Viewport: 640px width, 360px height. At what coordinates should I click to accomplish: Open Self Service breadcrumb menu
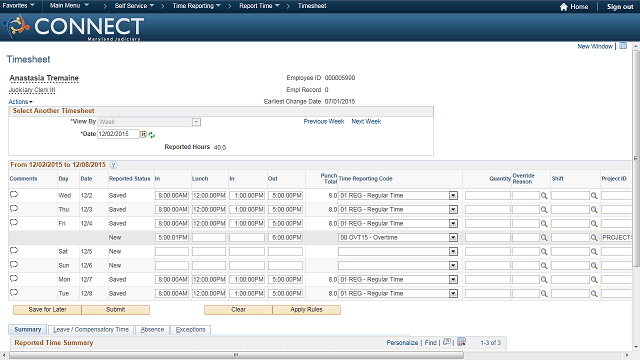[134, 6]
